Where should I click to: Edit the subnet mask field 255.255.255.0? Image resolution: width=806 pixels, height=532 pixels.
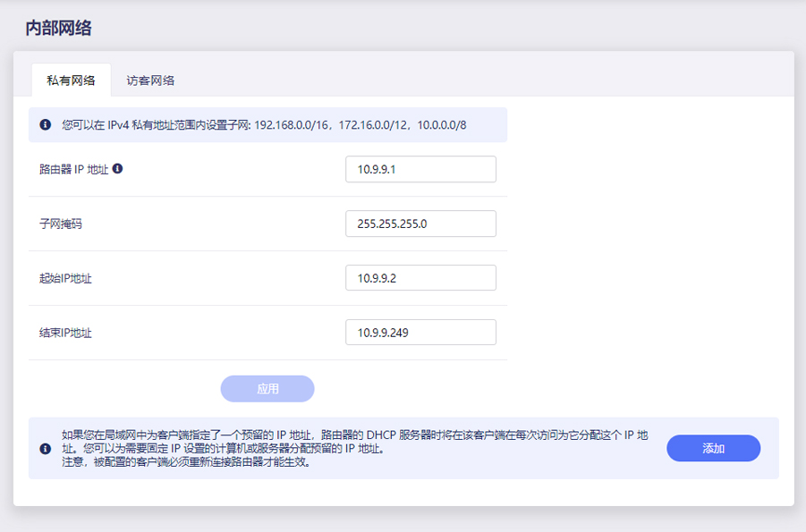(x=420, y=224)
